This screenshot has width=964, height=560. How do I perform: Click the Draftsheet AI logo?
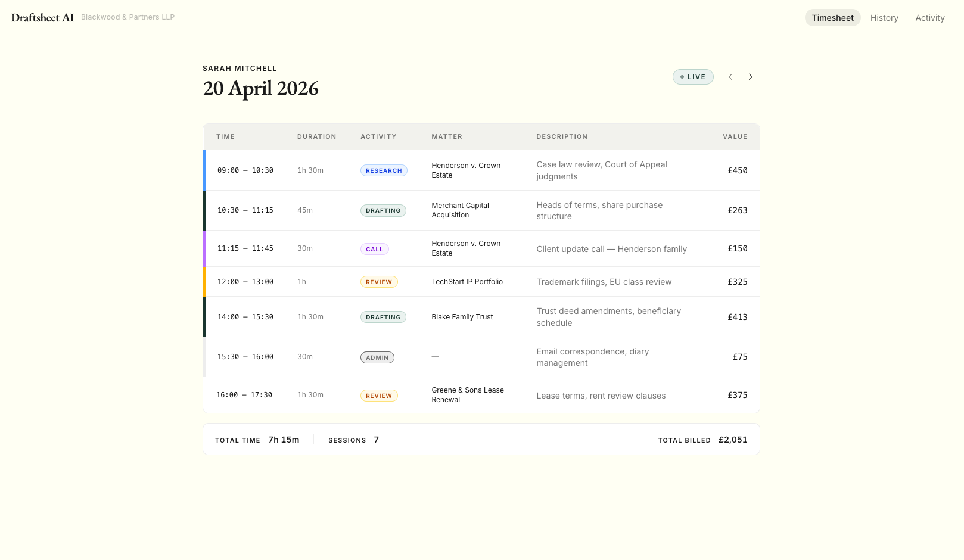click(x=42, y=18)
